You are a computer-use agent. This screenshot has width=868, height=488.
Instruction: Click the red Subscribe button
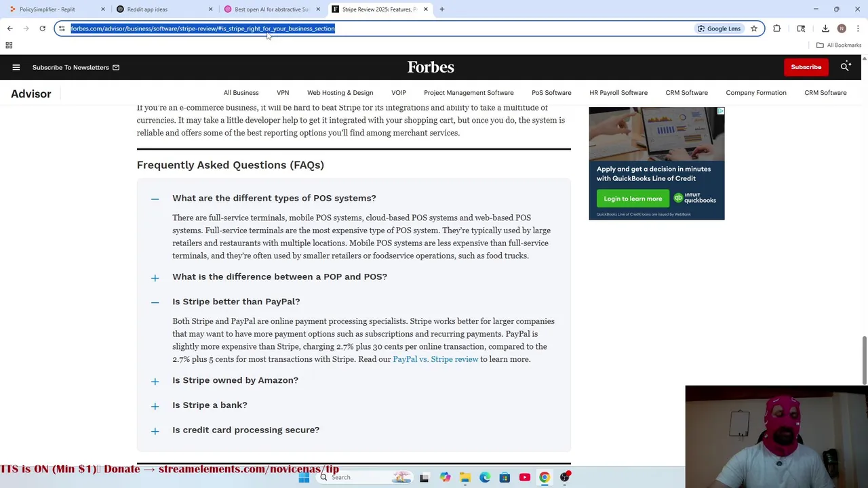[x=806, y=67]
